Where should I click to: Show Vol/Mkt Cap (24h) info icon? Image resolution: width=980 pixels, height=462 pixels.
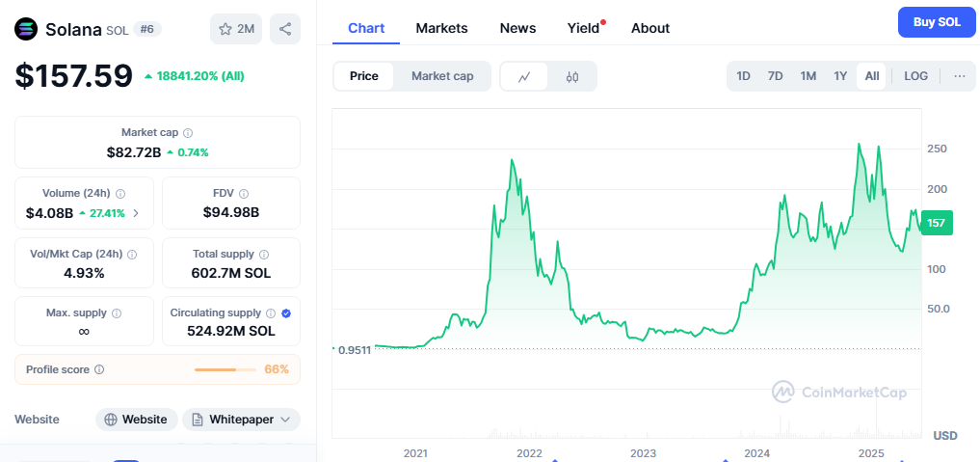point(132,255)
